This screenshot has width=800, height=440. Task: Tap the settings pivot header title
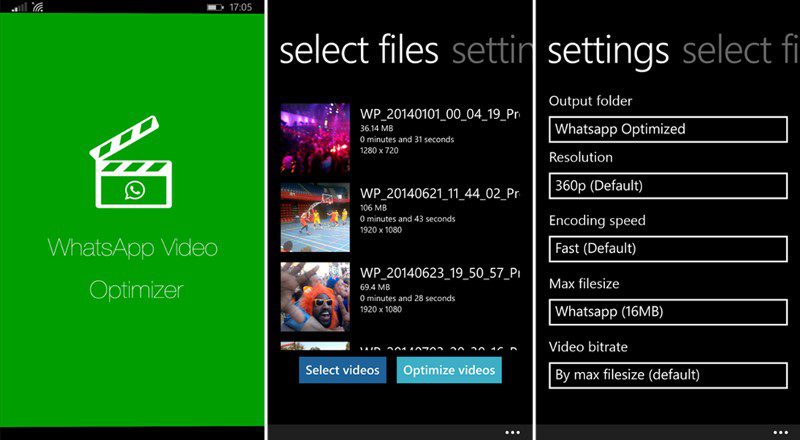[608, 52]
